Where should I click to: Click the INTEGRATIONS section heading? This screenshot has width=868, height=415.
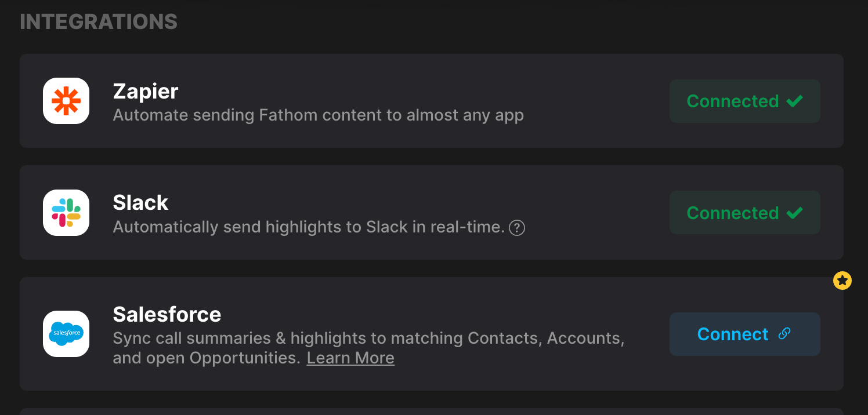(99, 22)
